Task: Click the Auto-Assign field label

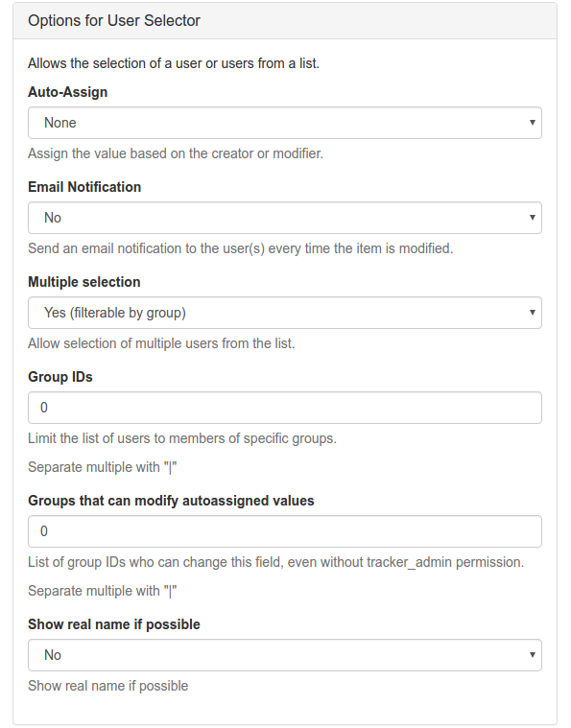Action: 68,92
